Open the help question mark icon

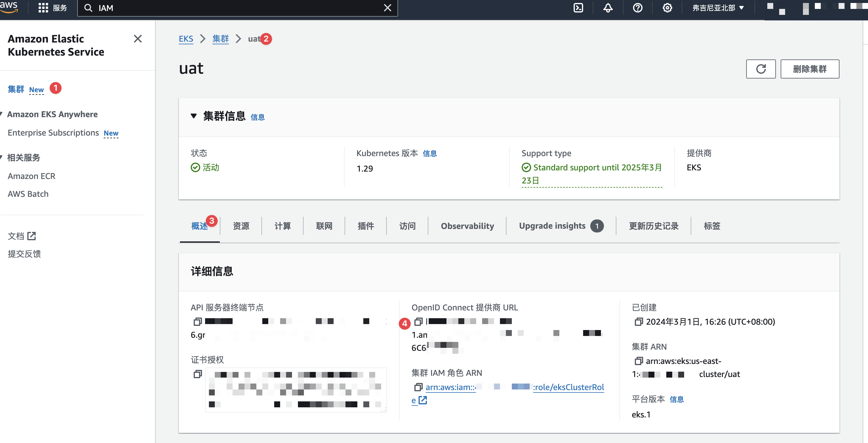tap(637, 8)
